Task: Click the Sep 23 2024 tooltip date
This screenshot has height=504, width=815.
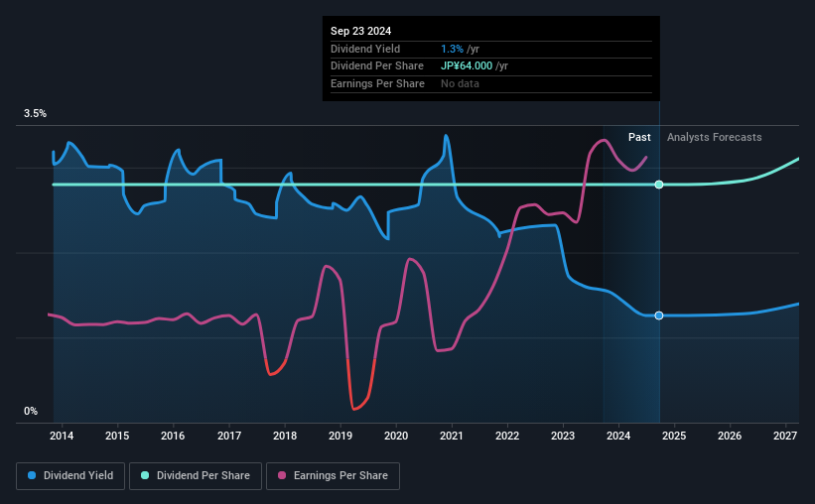Action: [360, 31]
